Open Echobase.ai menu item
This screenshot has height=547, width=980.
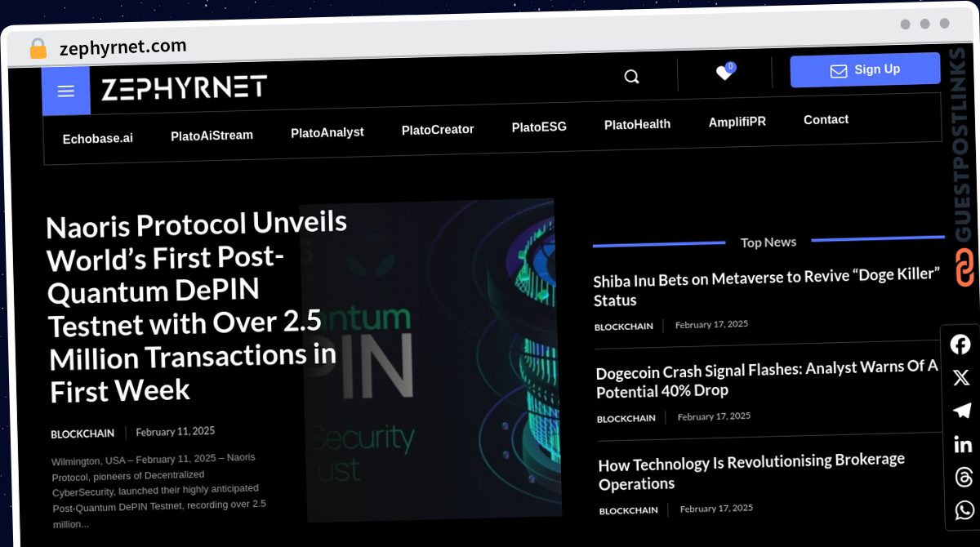97,138
